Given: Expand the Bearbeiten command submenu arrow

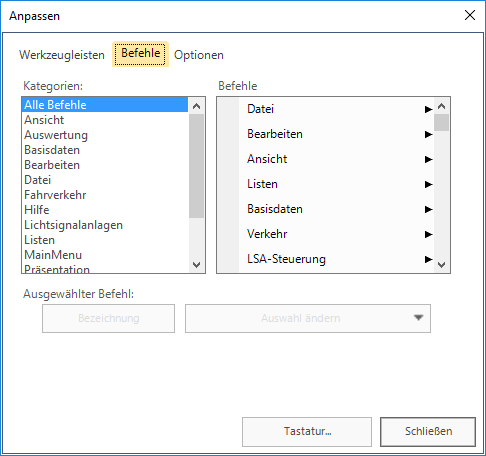Looking at the screenshot, I should (x=428, y=134).
